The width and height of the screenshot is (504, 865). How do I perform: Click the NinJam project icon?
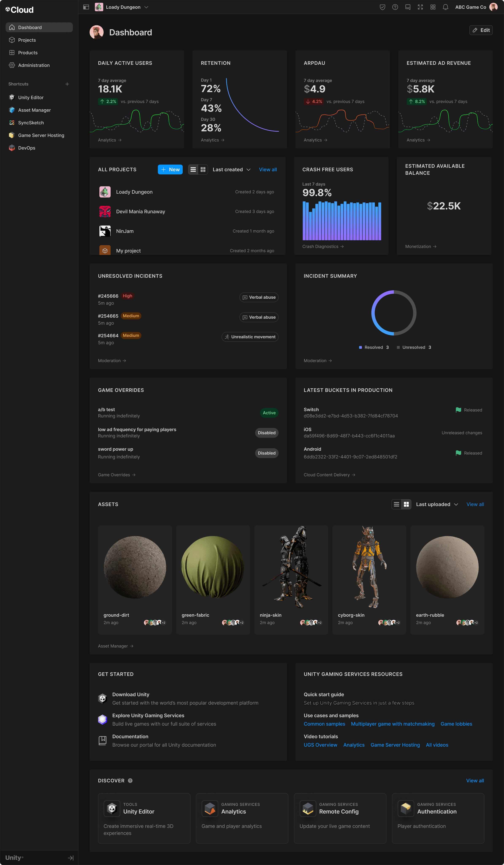105,231
